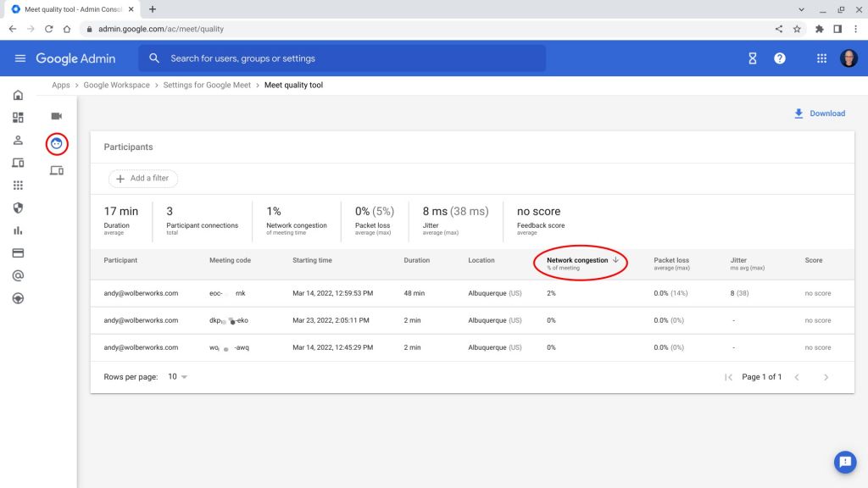The height and width of the screenshot is (488, 868).
Task: Open the Users icon in the left rail
Action: click(x=21, y=139)
